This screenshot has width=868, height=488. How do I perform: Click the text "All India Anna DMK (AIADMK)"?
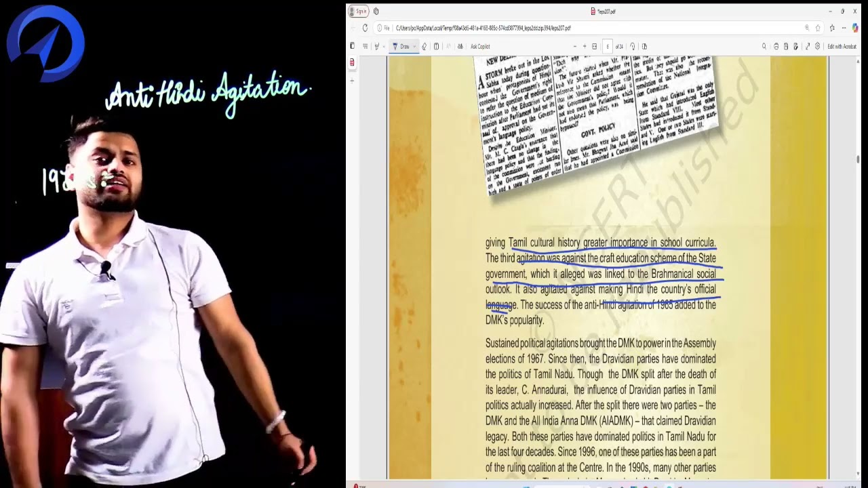click(586, 421)
